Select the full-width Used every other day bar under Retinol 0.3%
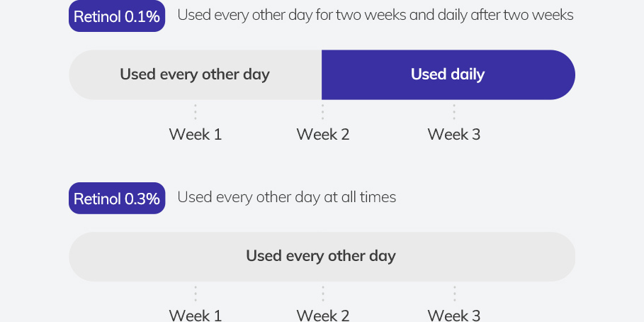644x322 pixels. tap(322, 257)
